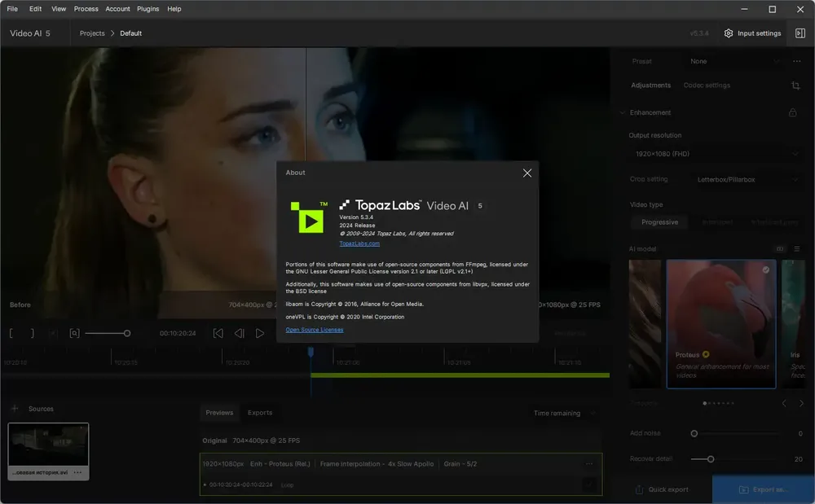
Task: Open the Open Source Licenses link
Action: point(315,330)
